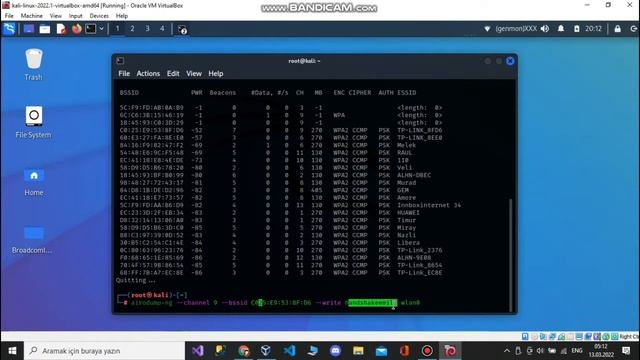
Task: Launch Firefox from the Kali panel
Action: tap(77, 29)
